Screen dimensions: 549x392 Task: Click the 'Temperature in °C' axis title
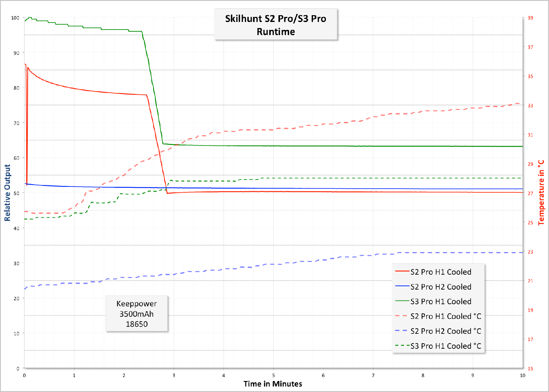tap(541, 193)
